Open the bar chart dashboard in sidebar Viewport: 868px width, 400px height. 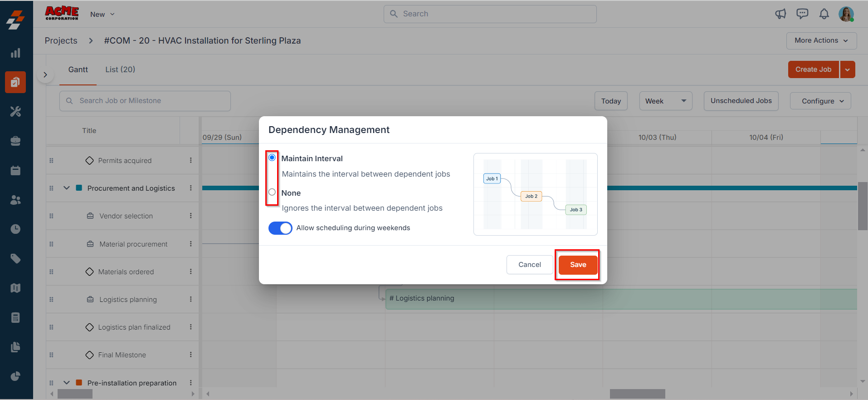[x=15, y=53]
